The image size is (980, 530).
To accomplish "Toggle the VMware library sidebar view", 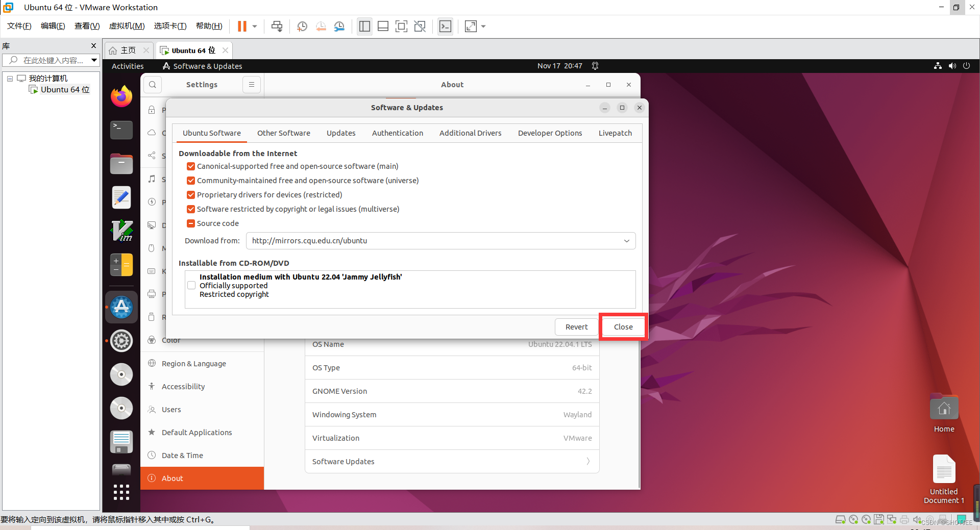I will pos(364,26).
